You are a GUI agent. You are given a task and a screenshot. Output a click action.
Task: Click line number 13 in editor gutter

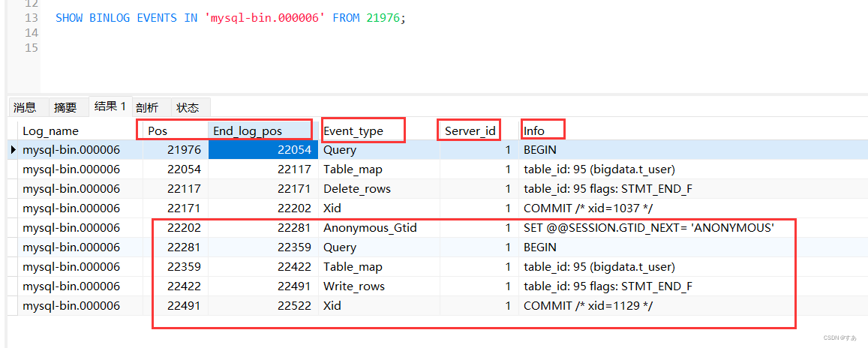[x=31, y=18]
